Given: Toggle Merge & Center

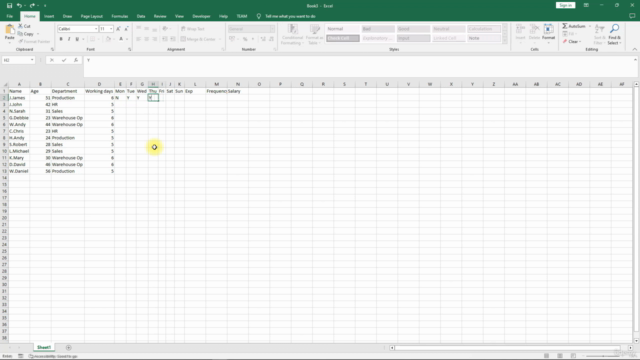Looking at the screenshot, I should click(x=198, y=39).
